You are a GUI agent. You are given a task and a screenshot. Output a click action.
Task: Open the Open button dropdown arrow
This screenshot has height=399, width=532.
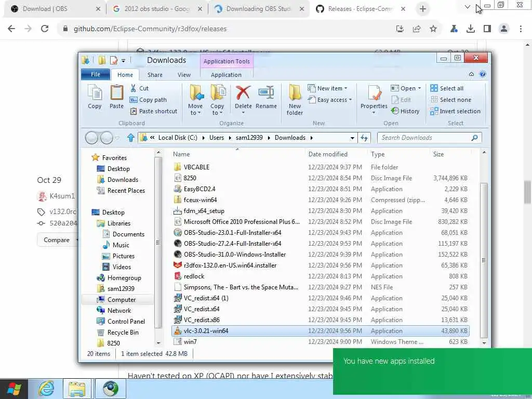click(420, 88)
